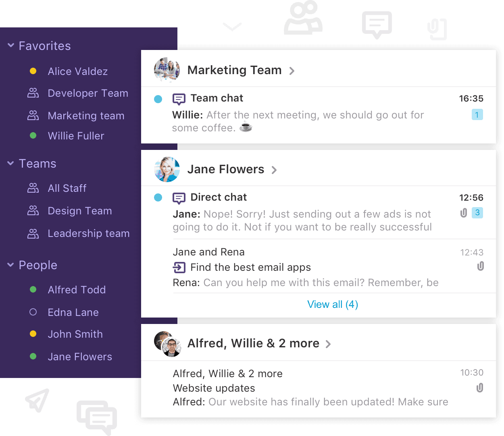
Task: Click the unread blue dot on Direct chat
Action: 158,197
